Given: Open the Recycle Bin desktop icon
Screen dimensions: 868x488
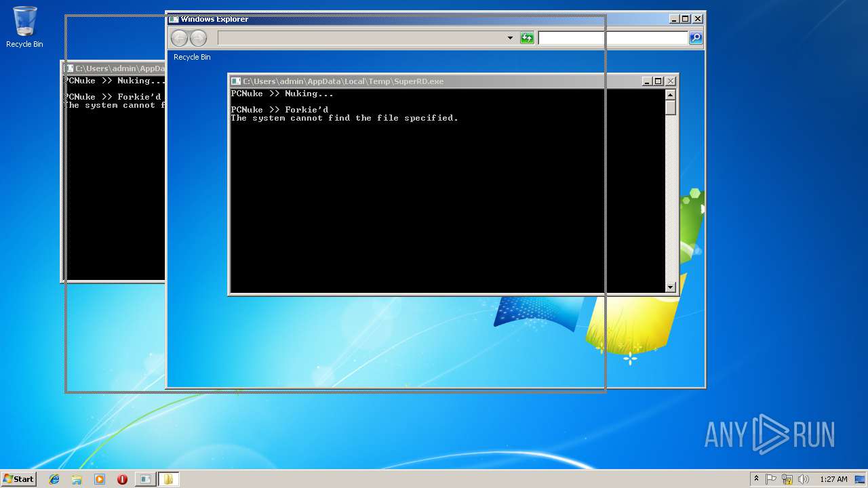Looking at the screenshot, I should 24,27.
